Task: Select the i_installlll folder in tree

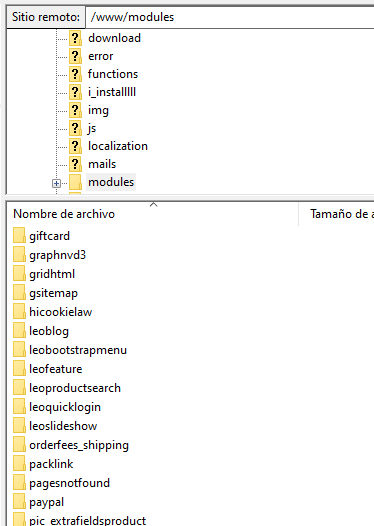Action: click(x=112, y=92)
